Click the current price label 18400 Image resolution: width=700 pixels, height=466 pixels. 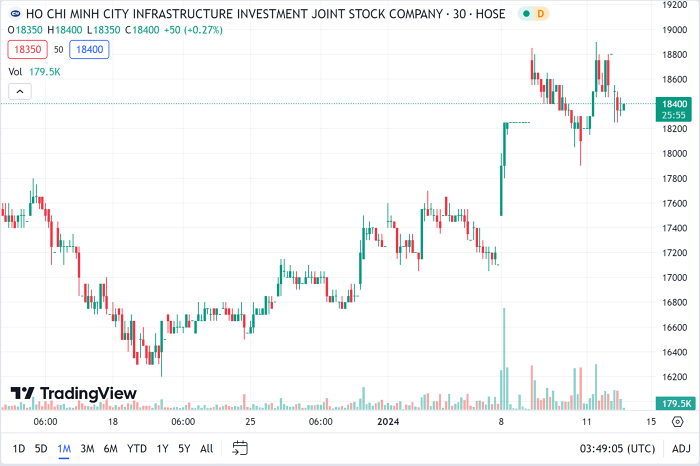point(674,109)
